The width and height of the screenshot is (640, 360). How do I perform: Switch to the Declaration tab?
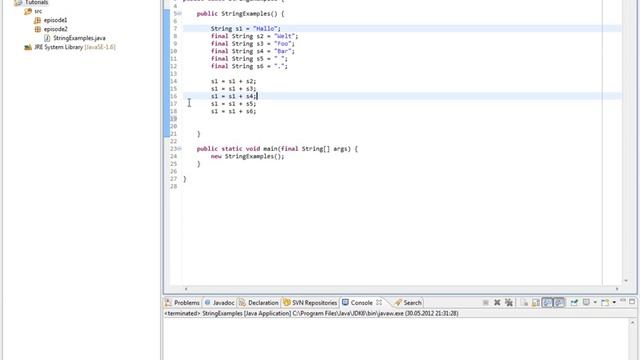pos(258,303)
